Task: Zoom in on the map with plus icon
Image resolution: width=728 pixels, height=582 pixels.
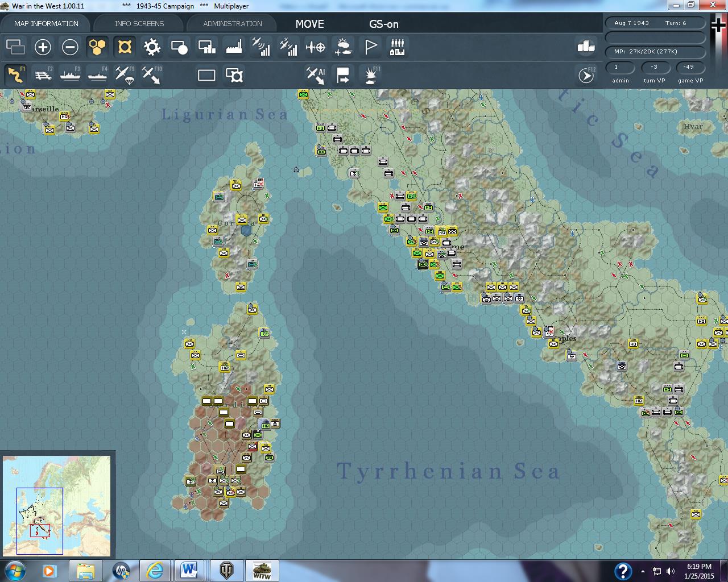Action: tap(43, 47)
